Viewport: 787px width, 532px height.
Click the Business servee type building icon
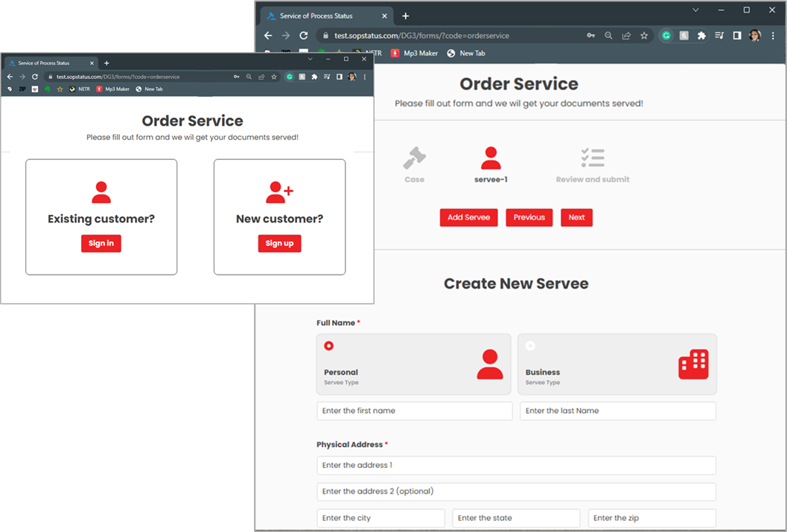[x=693, y=364]
